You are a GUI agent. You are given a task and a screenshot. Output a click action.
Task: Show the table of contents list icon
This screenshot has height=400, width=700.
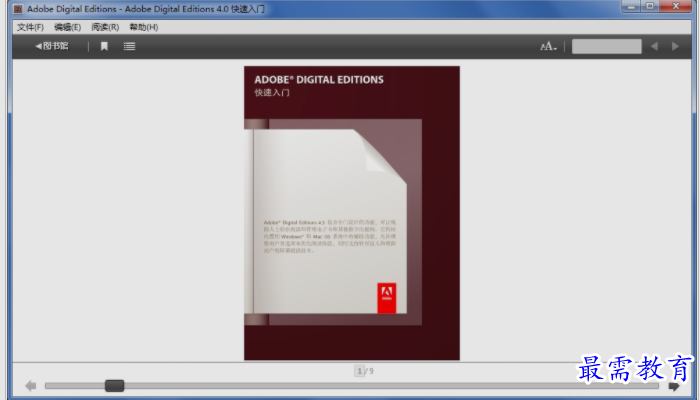click(x=129, y=46)
